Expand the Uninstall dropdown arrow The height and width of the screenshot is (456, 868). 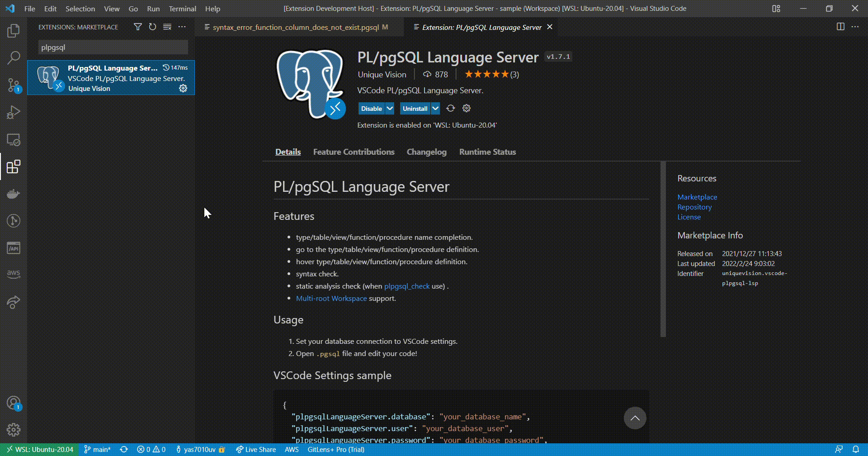[435, 108]
